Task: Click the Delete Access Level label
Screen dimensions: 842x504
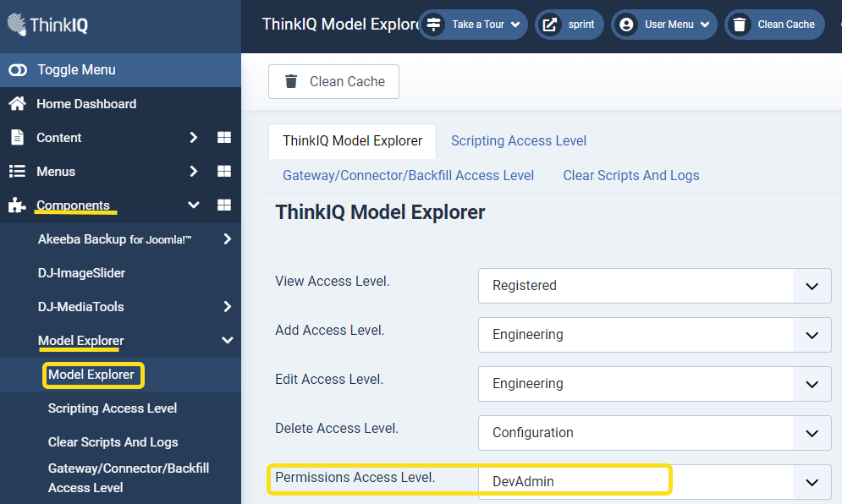Action: coord(337,428)
